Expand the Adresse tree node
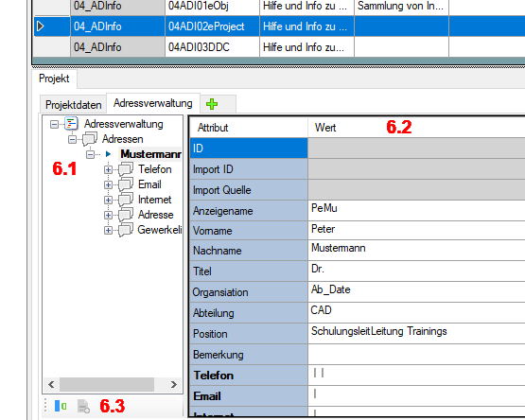The width and height of the screenshot is (525, 420). 108,215
